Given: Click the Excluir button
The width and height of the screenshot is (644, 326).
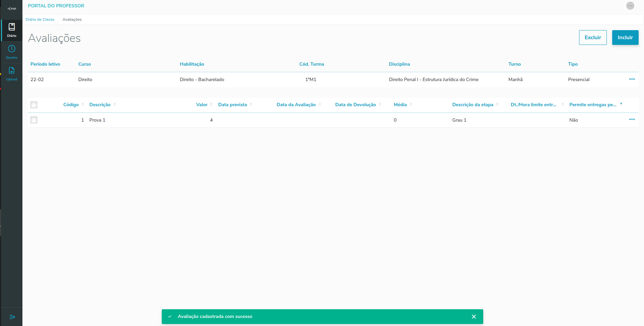Looking at the screenshot, I should (593, 38).
